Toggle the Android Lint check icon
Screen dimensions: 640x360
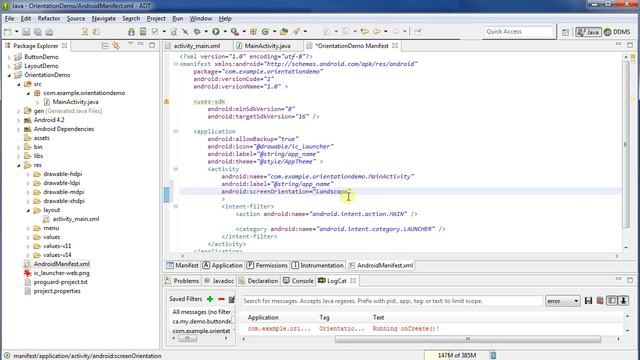pyautogui.click(x=155, y=32)
